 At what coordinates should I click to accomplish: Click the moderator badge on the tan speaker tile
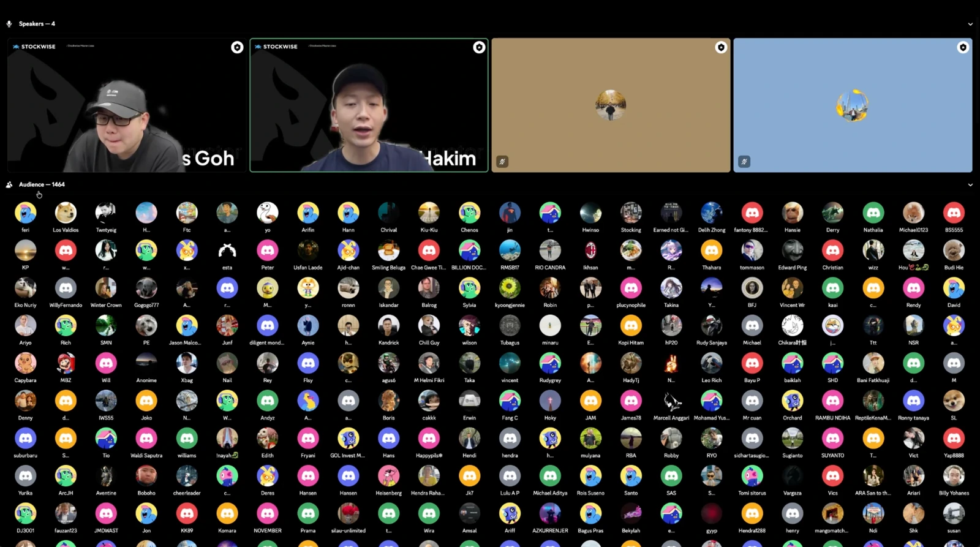coord(721,47)
